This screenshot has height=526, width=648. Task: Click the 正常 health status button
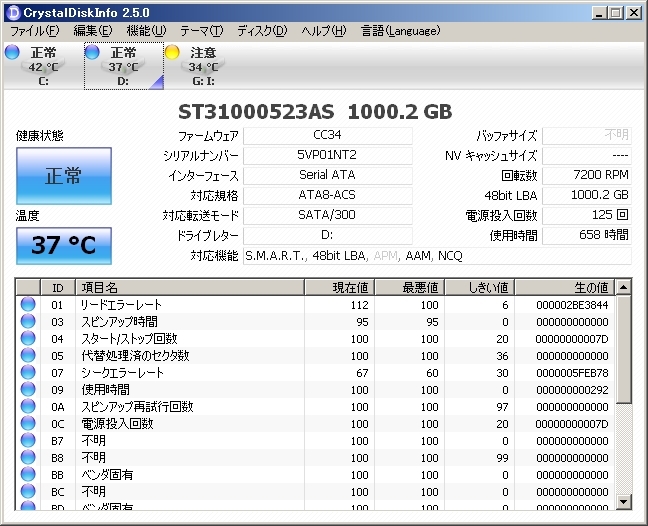pos(63,177)
